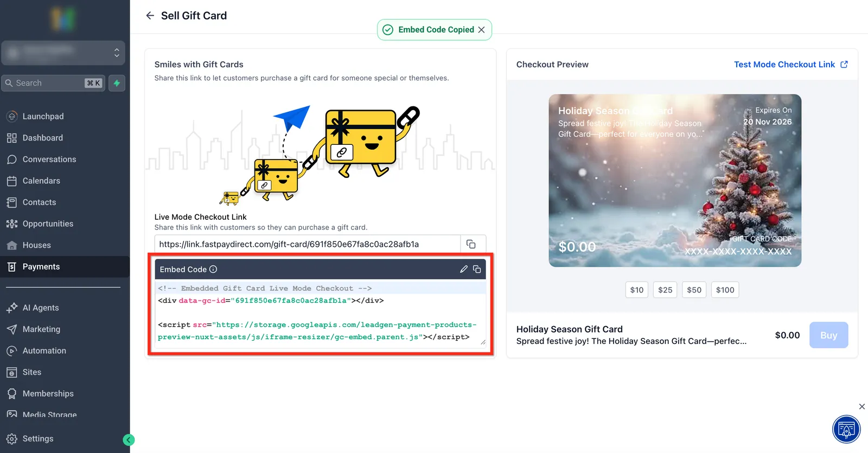The image size is (868, 453).
Task: Click the Embed Code info icon
Action: click(213, 269)
